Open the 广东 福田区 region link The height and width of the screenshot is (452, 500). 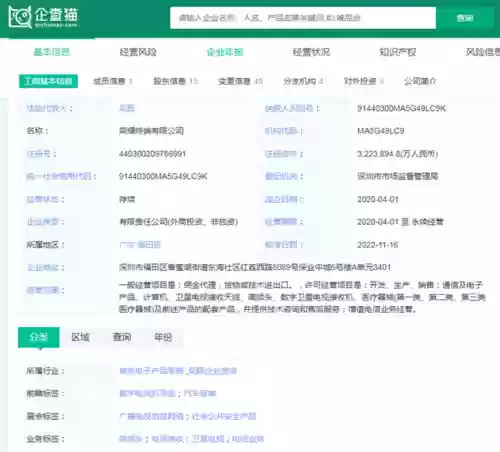[x=140, y=245]
